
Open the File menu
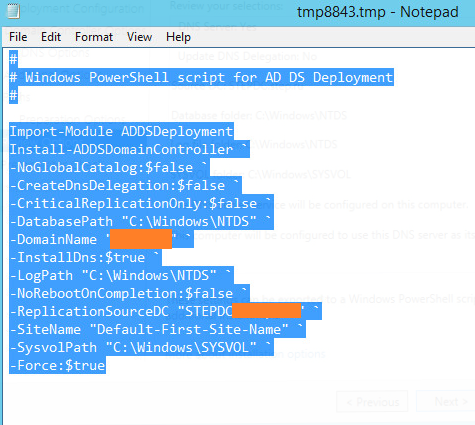pyautogui.click(x=18, y=37)
